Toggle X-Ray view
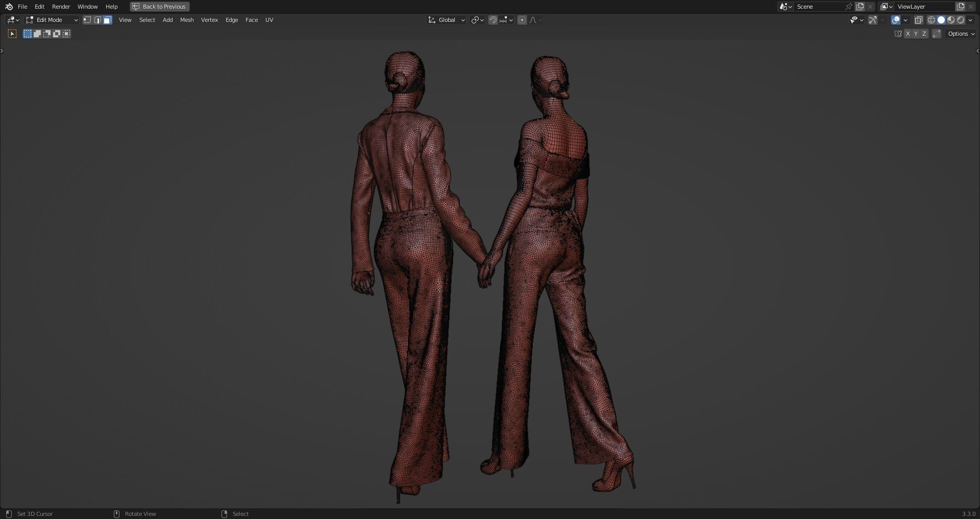Image resolution: width=980 pixels, height=519 pixels. coord(919,20)
